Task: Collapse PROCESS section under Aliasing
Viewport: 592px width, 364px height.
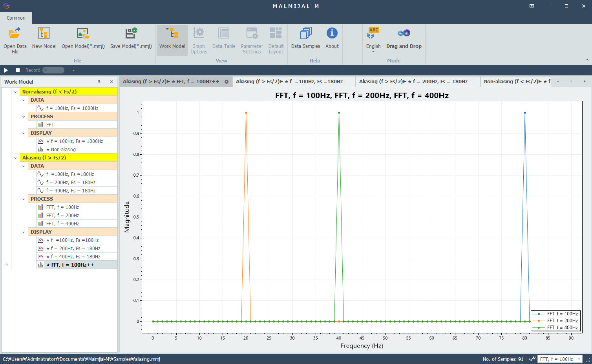Action: 24,199
